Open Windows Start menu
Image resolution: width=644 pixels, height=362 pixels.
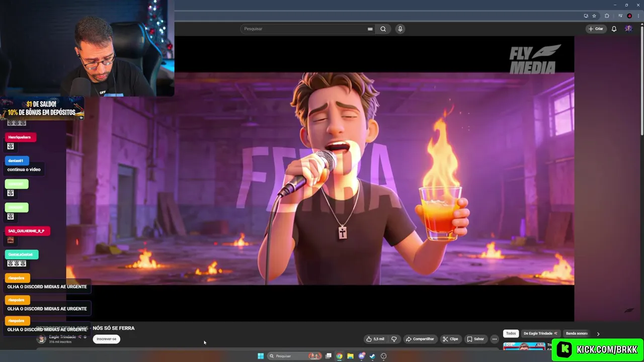pos(261,356)
